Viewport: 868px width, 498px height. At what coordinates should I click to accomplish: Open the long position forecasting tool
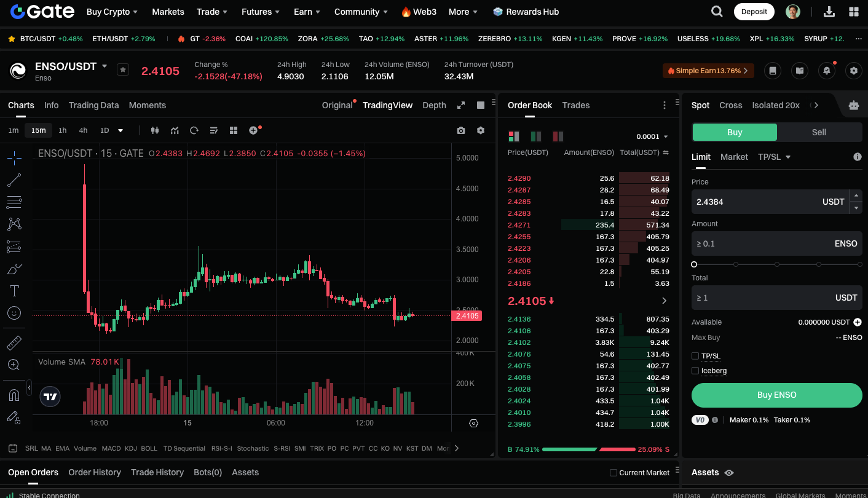pyautogui.click(x=14, y=247)
